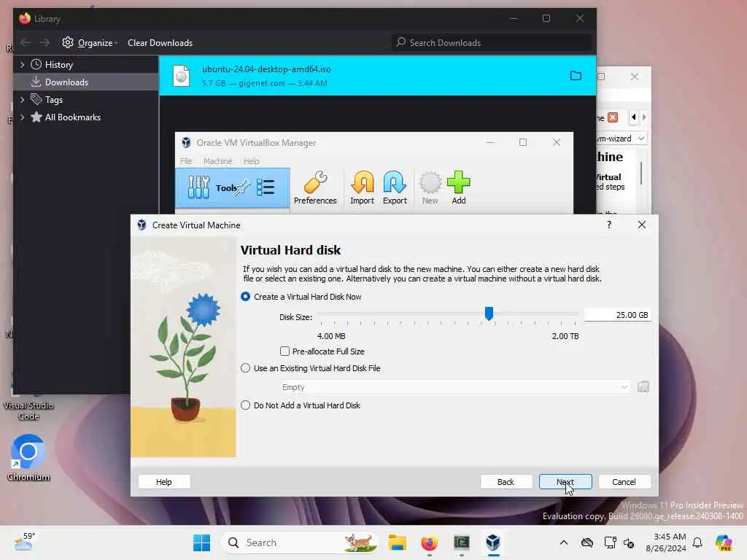Expand the Tags tree item
The image size is (747, 560).
pos(23,99)
